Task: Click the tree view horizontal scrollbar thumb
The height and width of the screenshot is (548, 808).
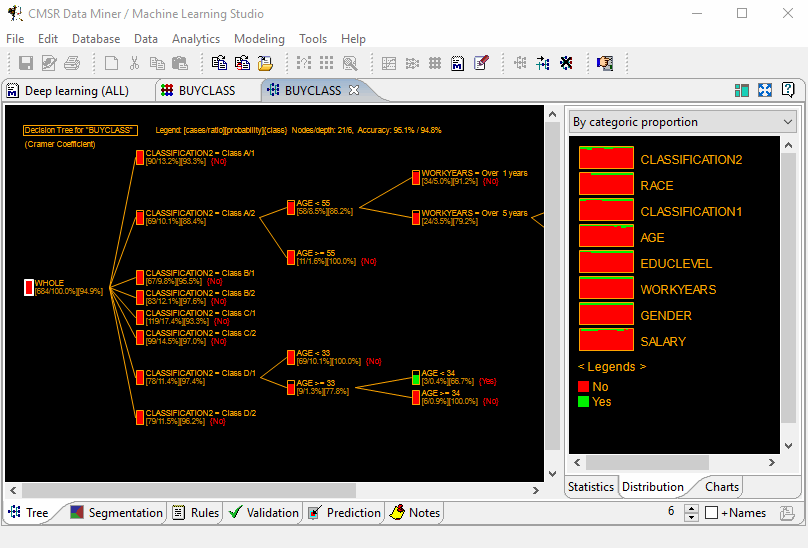Action: click(x=189, y=490)
